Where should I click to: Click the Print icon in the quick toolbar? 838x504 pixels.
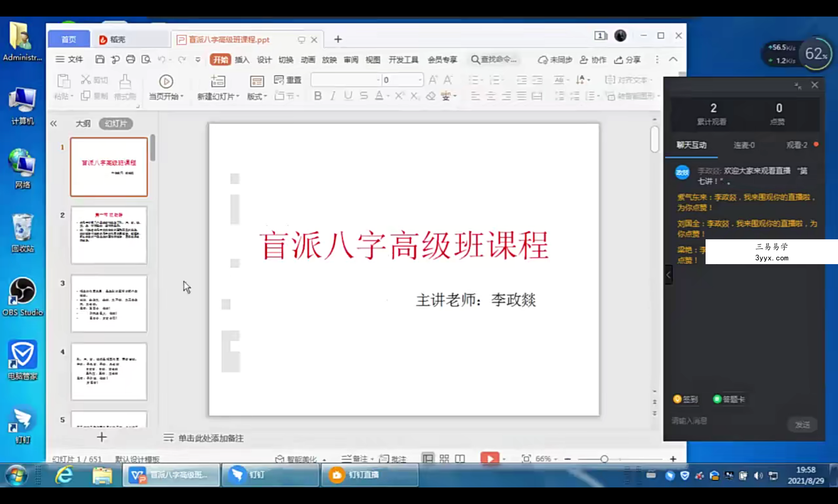[x=130, y=59]
